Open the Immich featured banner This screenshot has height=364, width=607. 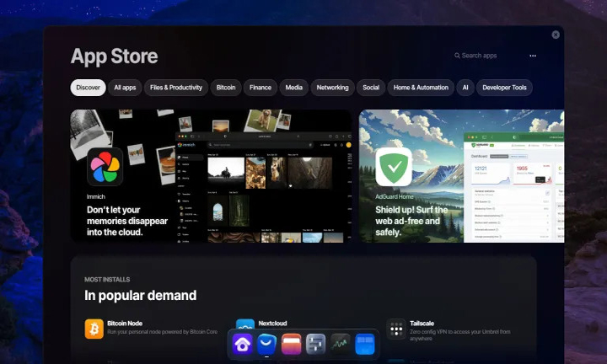point(211,175)
